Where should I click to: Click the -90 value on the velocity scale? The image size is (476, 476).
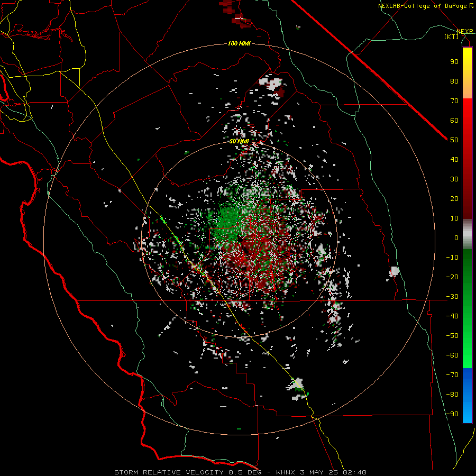(452, 414)
